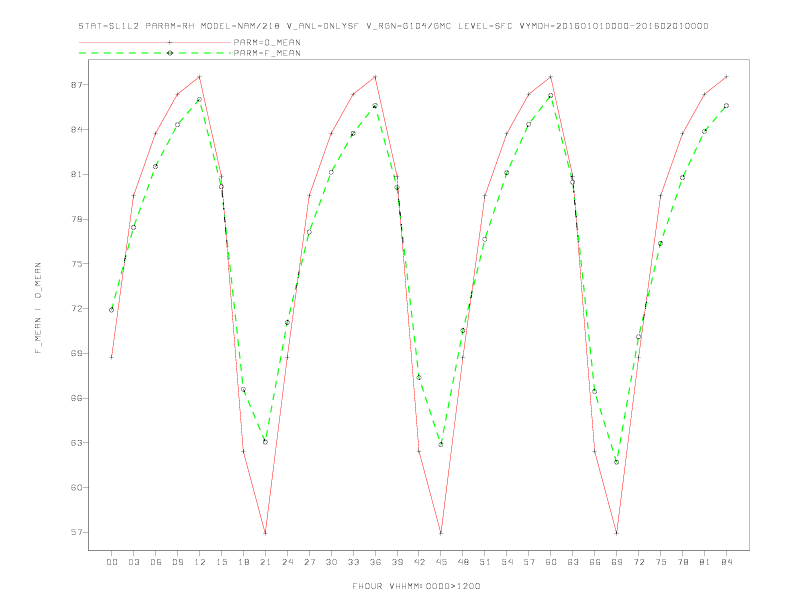
Task: Click the 'FHOUR VHHMM:0000>1200' x-axis title
Action: tap(416, 586)
